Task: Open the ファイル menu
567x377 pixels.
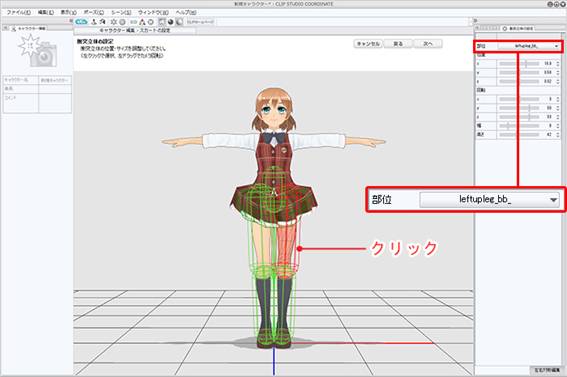Action: click(18, 12)
